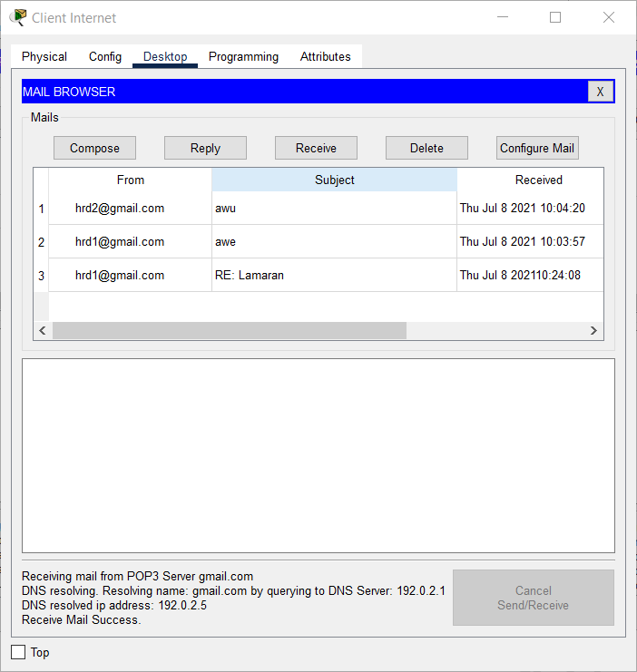Switch to the Physical tab
The height and width of the screenshot is (672, 637).
point(44,56)
